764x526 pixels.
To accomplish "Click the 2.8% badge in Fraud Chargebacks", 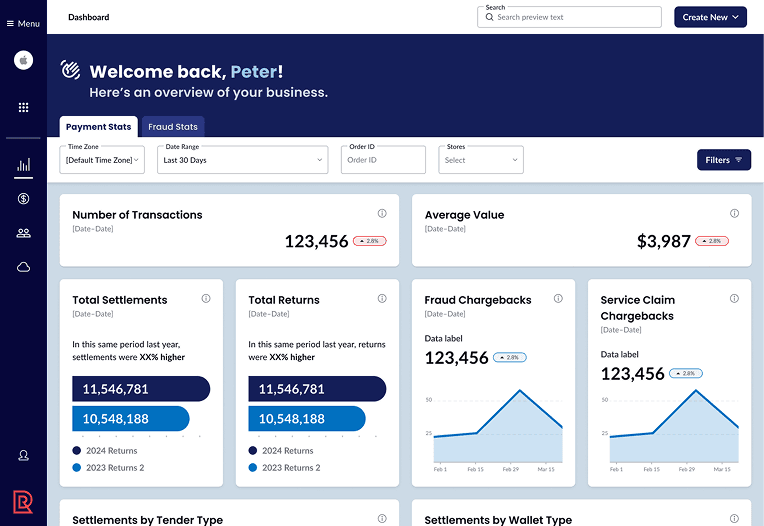I will point(510,357).
